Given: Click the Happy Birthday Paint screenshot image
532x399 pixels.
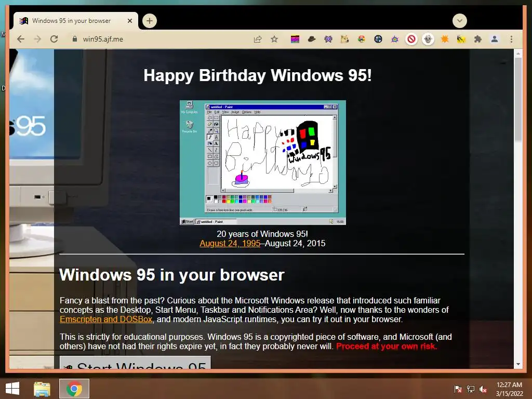Looking at the screenshot, I should tap(262, 163).
